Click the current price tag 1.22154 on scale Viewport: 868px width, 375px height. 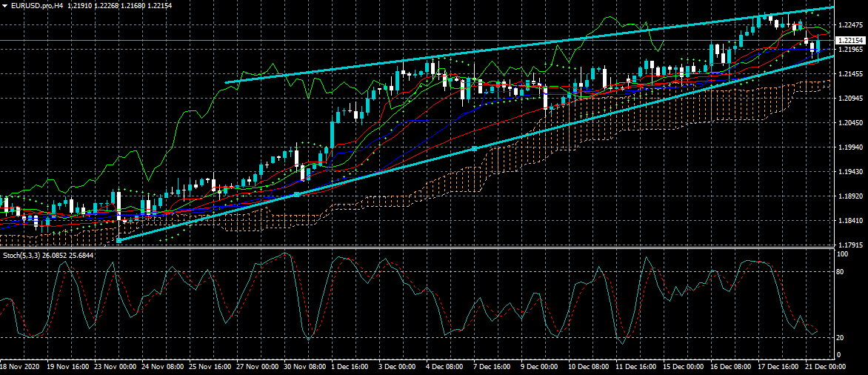(850, 41)
